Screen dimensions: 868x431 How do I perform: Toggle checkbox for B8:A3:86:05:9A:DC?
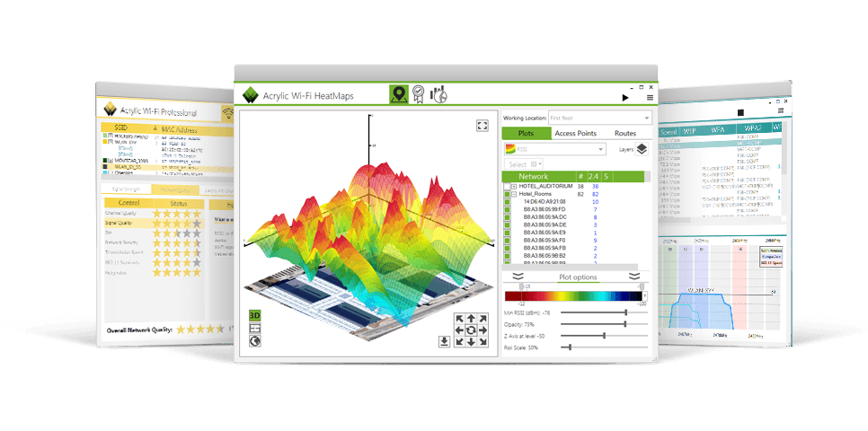tap(507, 218)
